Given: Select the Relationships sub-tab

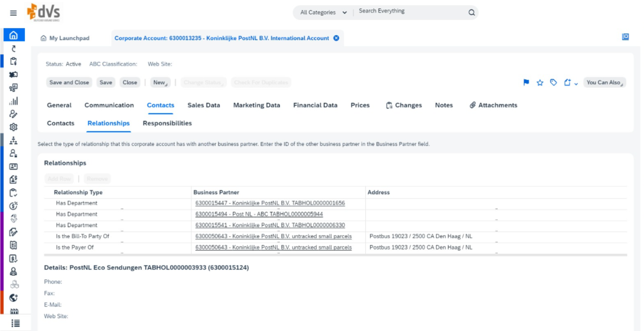Looking at the screenshot, I should pyautogui.click(x=109, y=123).
